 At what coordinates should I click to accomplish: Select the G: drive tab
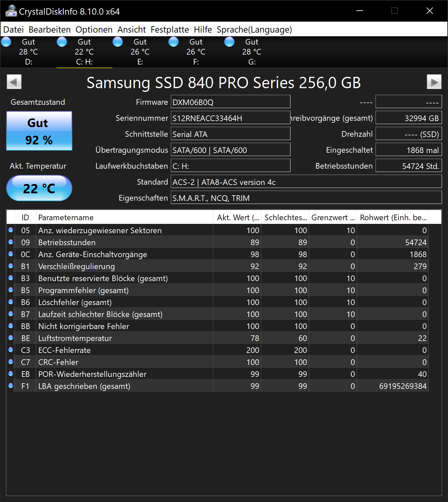(252, 52)
